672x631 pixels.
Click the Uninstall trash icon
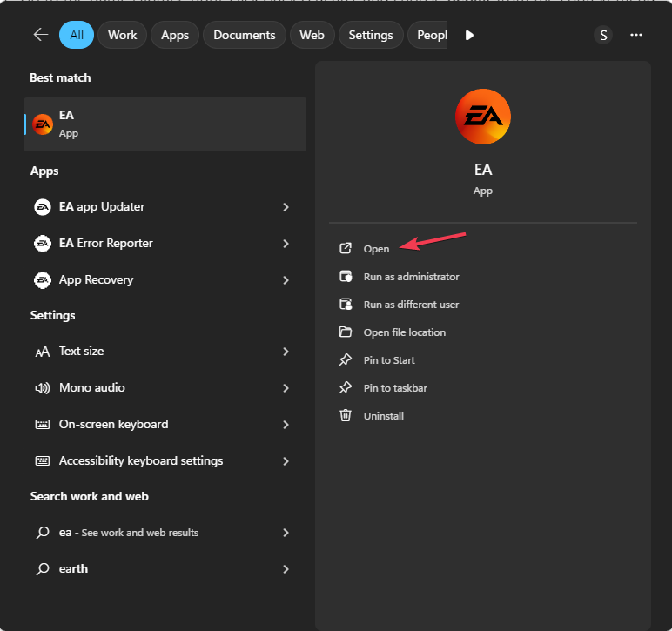(x=346, y=416)
